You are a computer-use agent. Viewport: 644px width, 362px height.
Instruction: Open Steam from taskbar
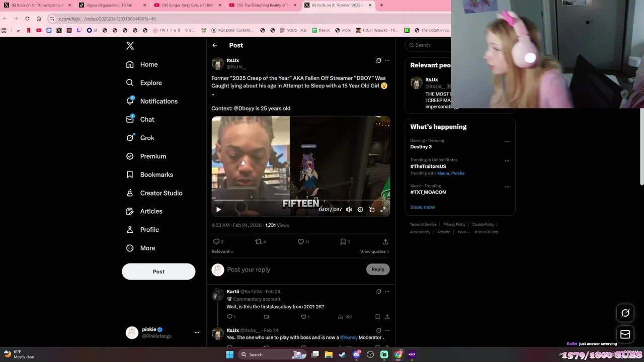(x=343, y=354)
